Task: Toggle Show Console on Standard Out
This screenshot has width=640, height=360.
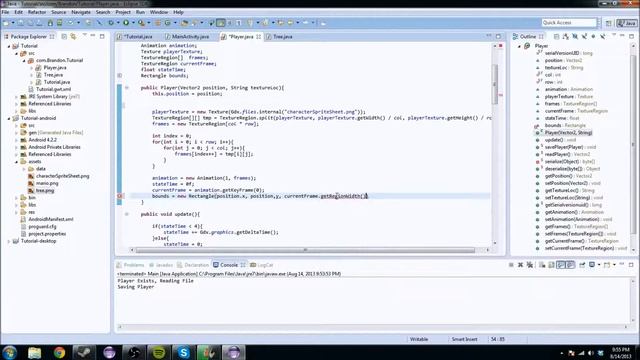Action: coord(561,265)
